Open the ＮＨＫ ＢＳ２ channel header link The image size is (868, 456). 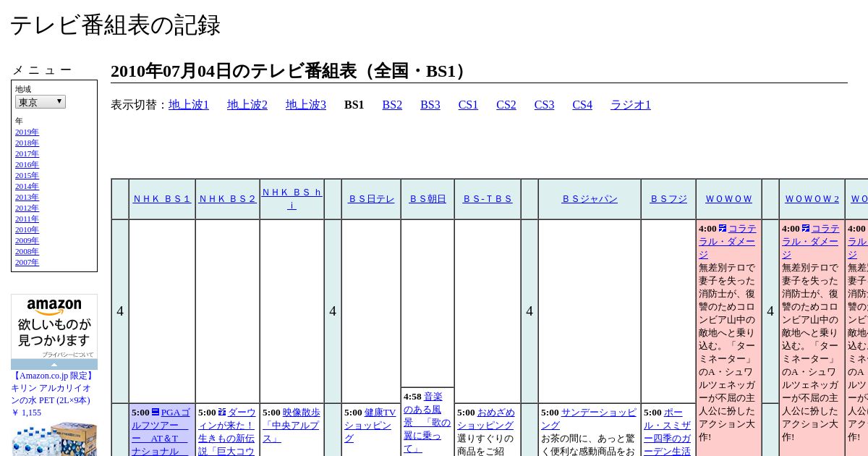(x=227, y=199)
